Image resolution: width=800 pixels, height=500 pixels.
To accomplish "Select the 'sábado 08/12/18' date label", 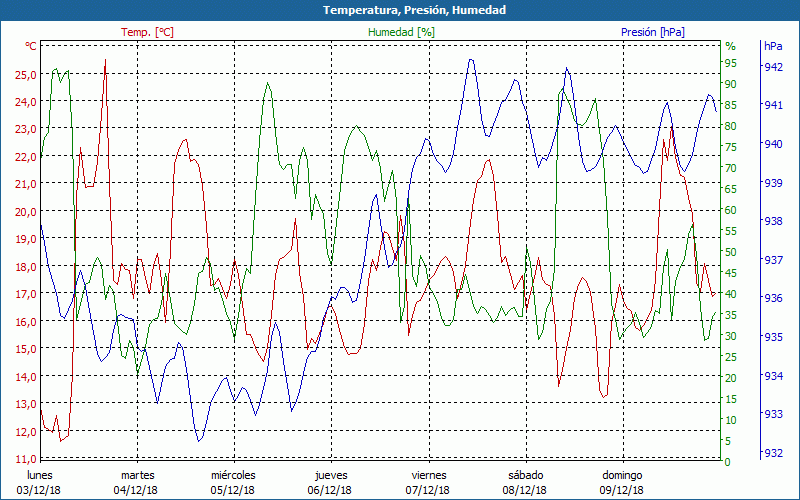I will coord(525,483).
